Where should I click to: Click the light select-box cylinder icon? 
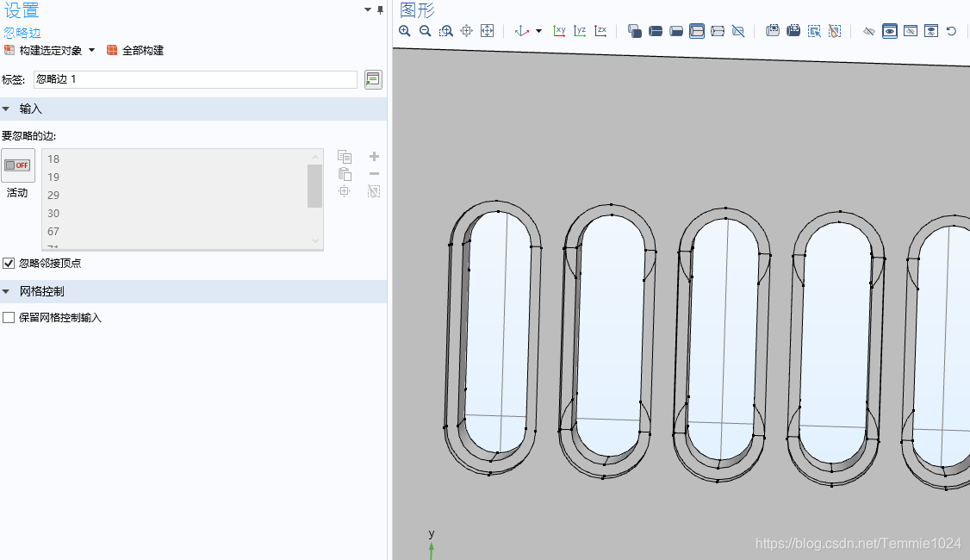click(773, 31)
